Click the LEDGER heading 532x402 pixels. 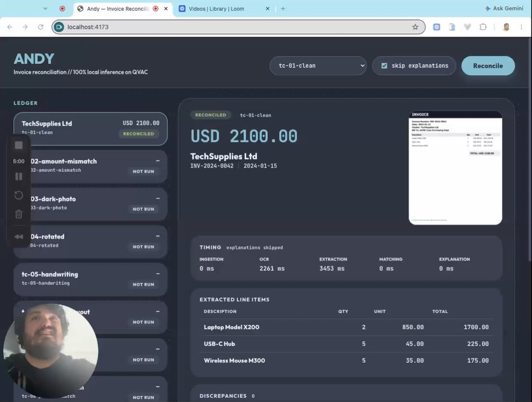[26, 103]
